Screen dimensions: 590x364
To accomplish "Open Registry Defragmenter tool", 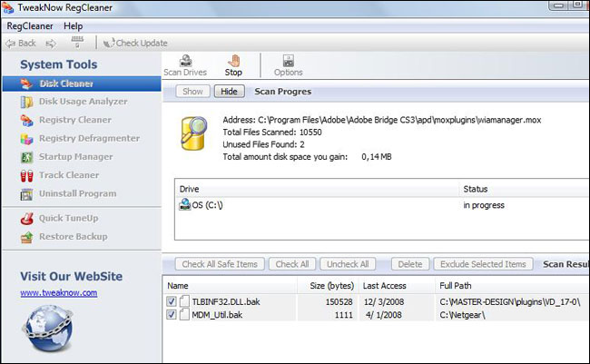I will 89,138.
